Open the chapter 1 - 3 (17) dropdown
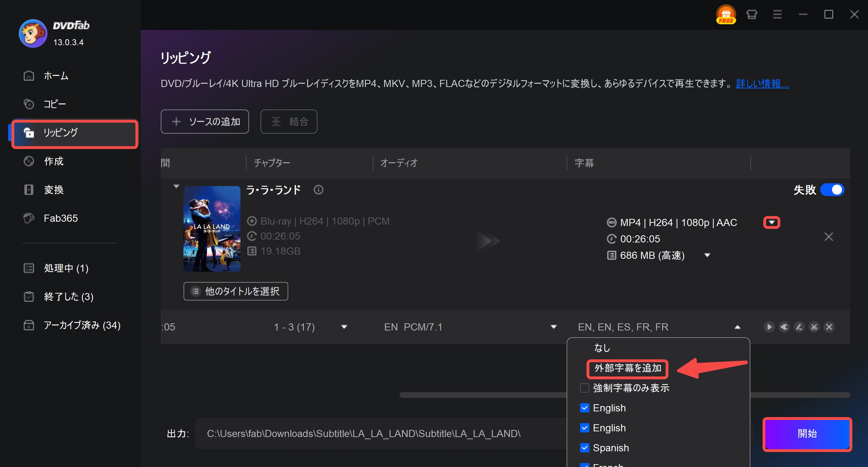Screen dimensions: 868x467 click(344, 327)
